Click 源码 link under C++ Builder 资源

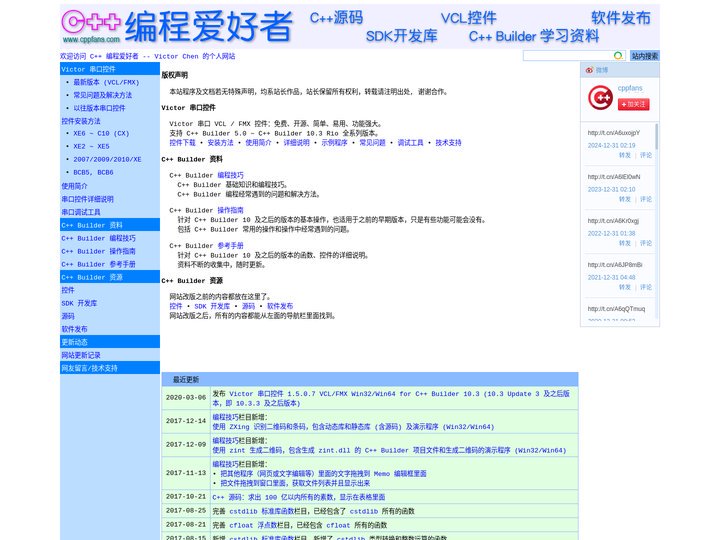click(248, 306)
